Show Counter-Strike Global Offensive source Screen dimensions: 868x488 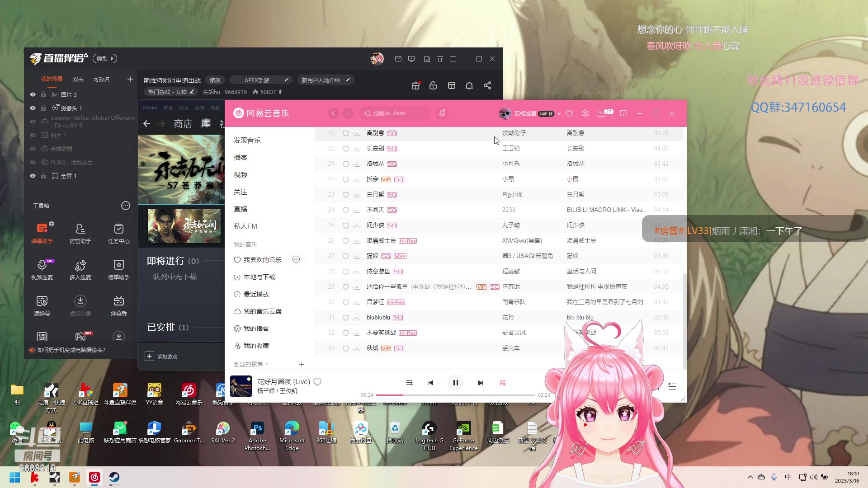click(33, 122)
